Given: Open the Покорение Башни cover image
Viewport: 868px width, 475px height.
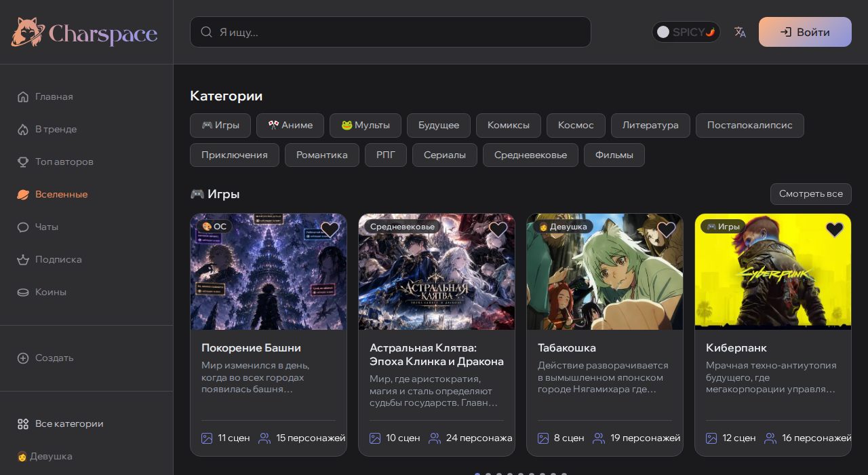Looking at the screenshot, I should 269,272.
